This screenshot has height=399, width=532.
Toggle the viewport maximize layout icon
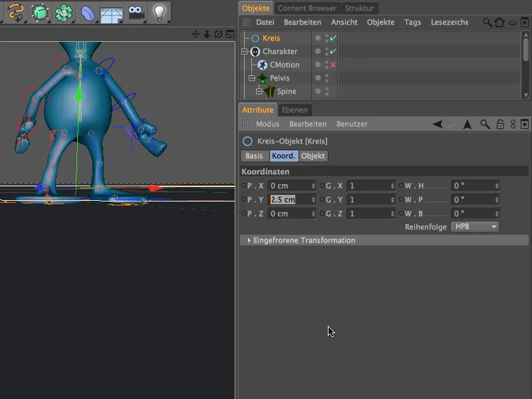(230, 34)
